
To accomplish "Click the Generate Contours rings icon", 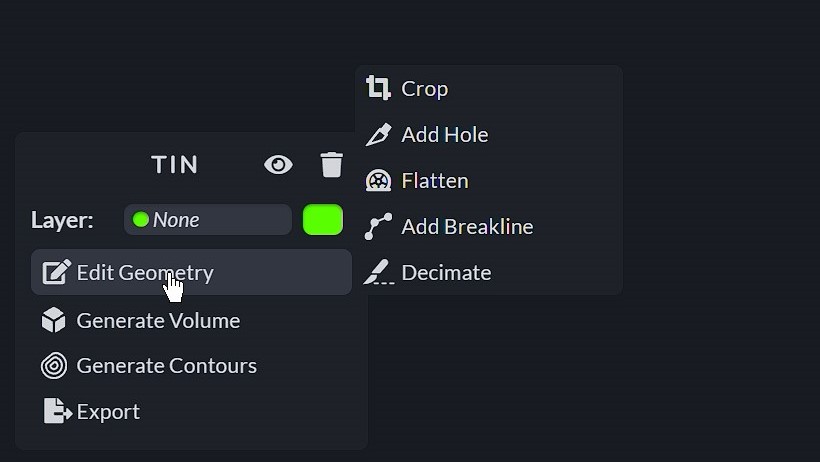I will (54, 366).
